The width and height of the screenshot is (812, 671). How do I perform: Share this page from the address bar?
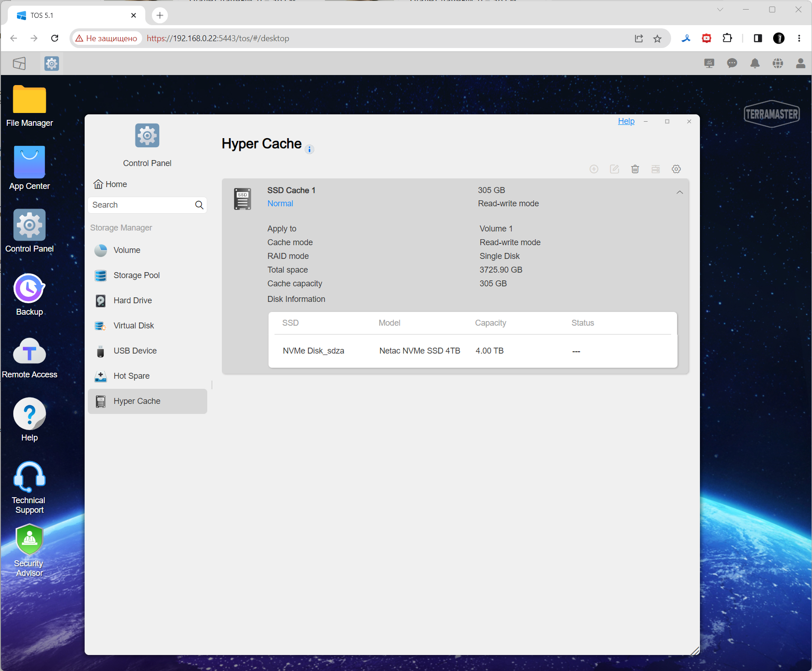[x=639, y=38]
